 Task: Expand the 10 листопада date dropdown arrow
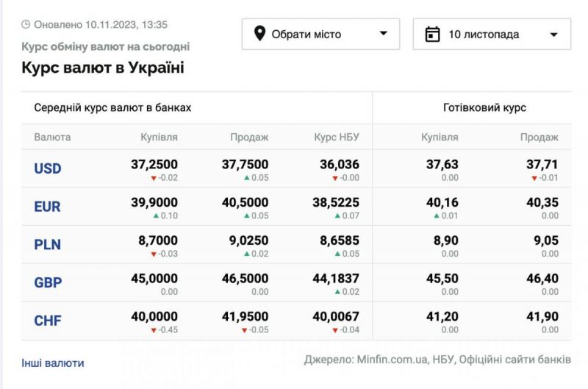point(553,34)
